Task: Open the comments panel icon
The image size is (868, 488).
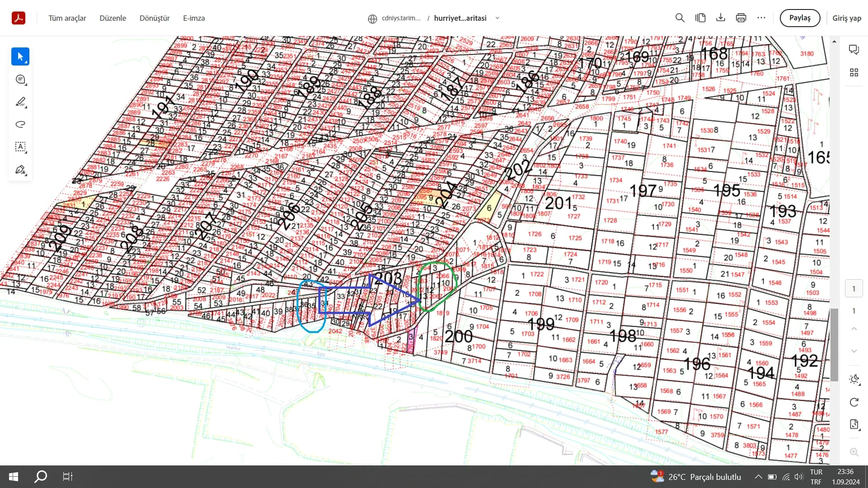Action: [854, 49]
